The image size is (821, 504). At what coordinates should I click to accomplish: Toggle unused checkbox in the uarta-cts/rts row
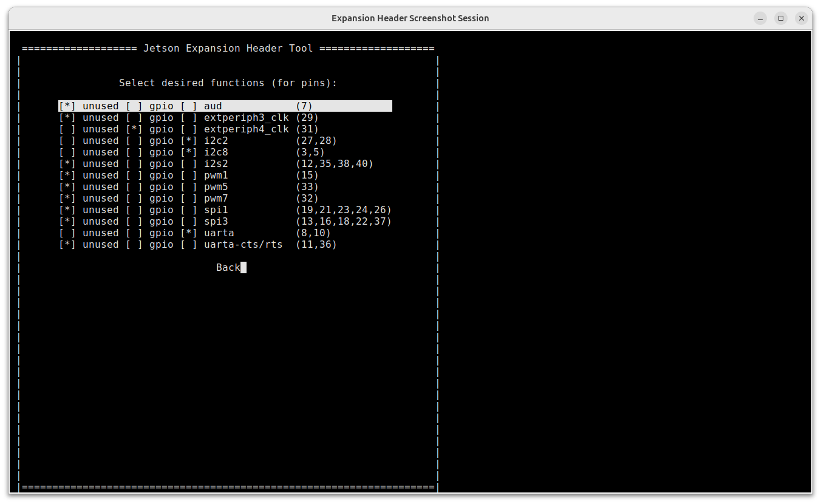point(67,245)
